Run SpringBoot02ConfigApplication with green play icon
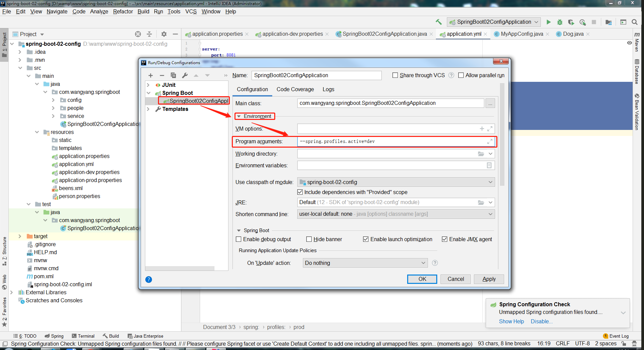The width and height of the screenshot is (644, 350). pyautogui.click(x=548, y=22)
